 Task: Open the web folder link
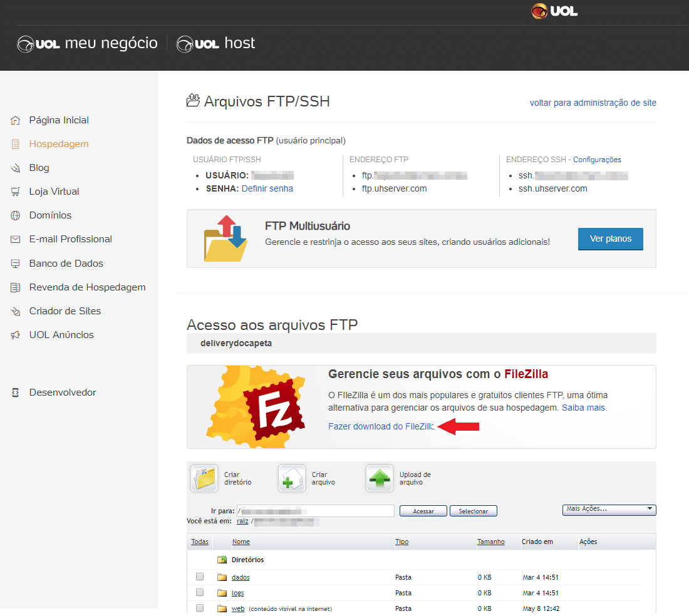point(238,608)
